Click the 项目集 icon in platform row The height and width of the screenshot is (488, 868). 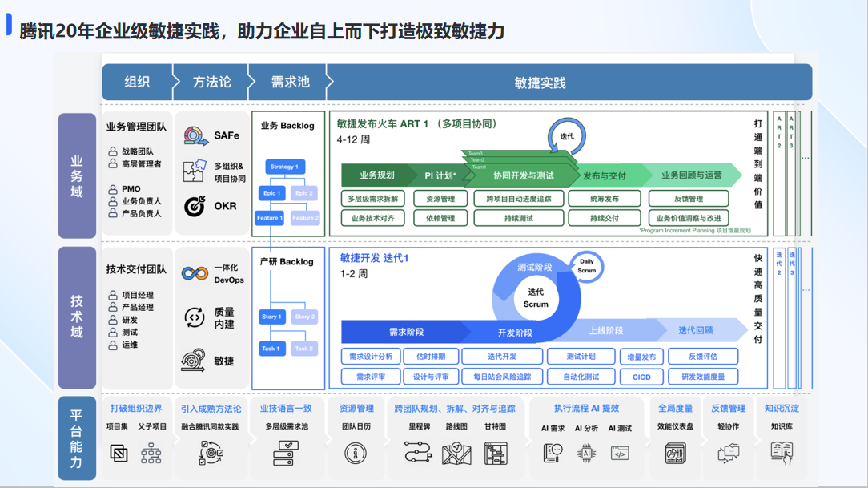[119, 454]
